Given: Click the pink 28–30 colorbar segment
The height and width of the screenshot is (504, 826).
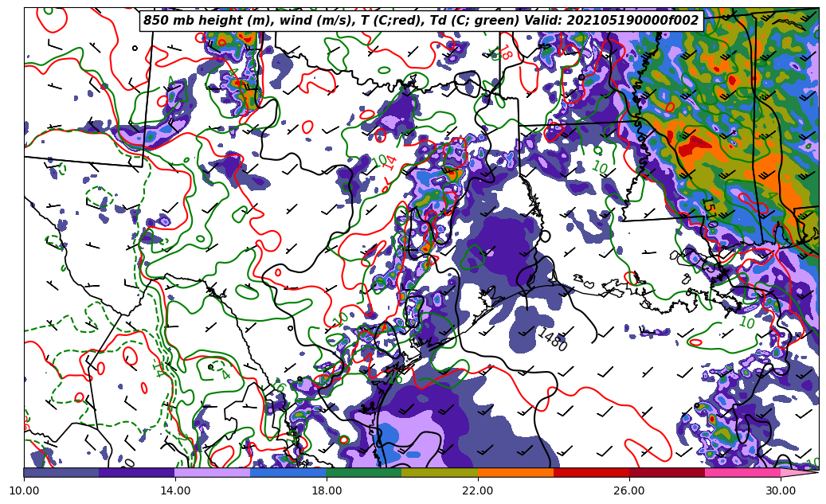Looking at the screenshot, I should click(x=742, y=472).
